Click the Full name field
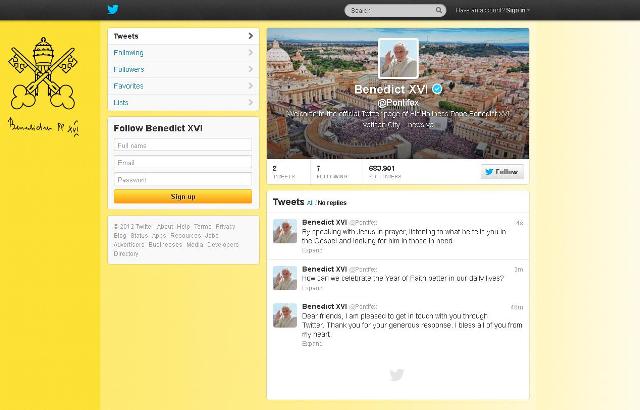Viewport: 640px width, 410px height. (183, 145)
